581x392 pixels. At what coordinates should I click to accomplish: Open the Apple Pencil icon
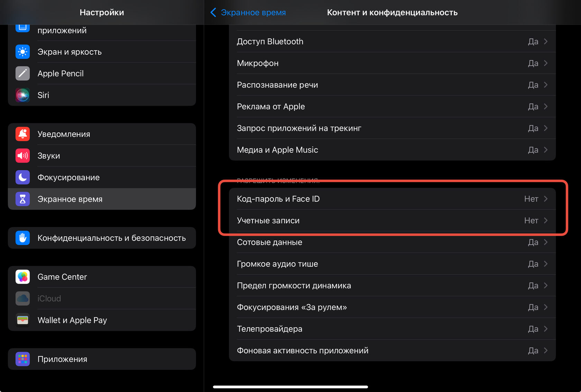[x=22, y=73]
